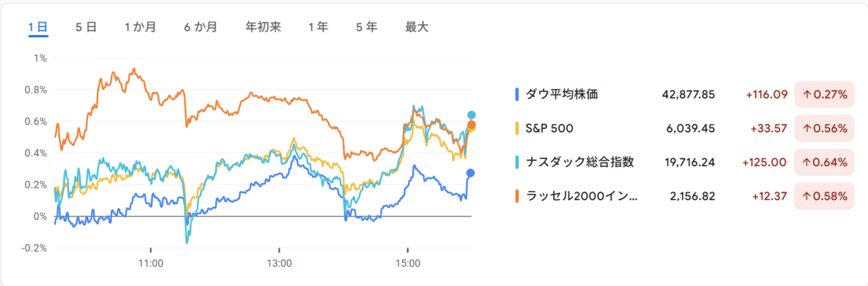Click the blue Dow color marker

[x=516, y=94]
